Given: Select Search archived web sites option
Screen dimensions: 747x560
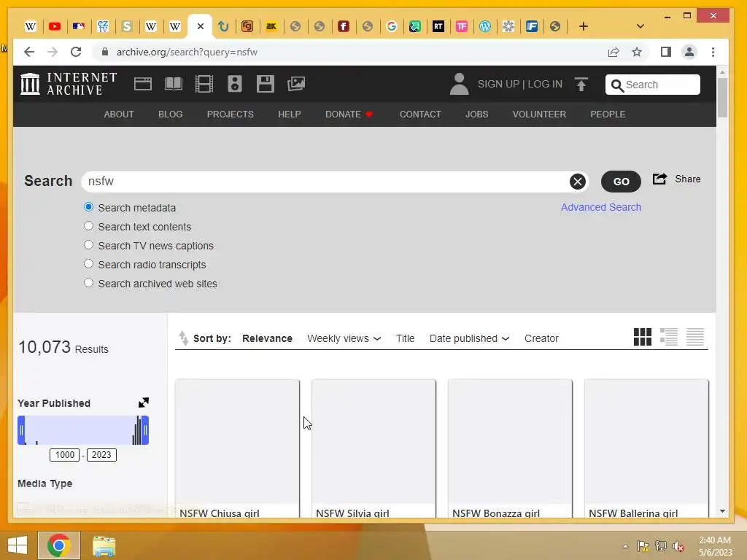Looking at the screenshot, I should pos(88,283).
